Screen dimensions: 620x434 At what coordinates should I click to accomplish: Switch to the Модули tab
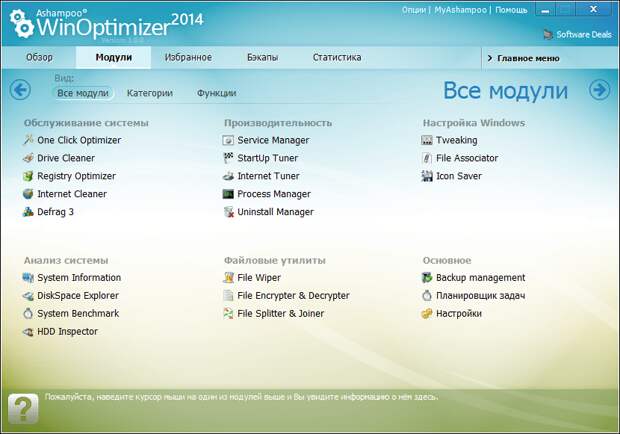coord(113,57)
